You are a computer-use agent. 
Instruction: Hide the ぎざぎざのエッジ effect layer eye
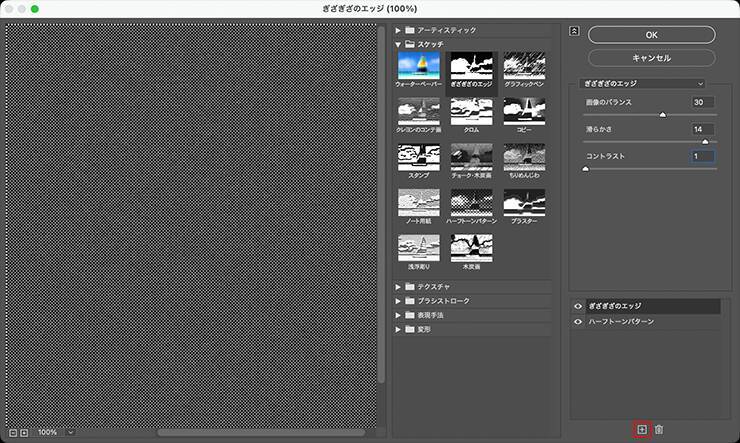[x=578, y=306]
